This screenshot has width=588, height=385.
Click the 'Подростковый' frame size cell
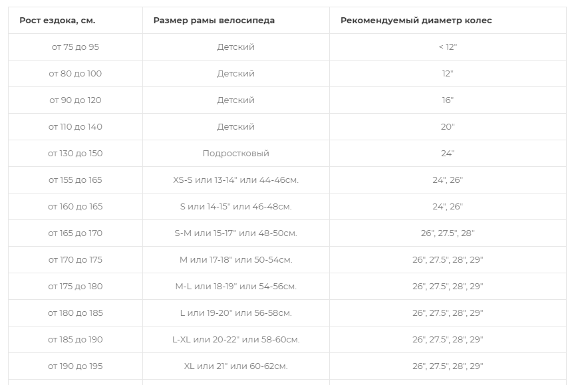(x=236, y=154)
